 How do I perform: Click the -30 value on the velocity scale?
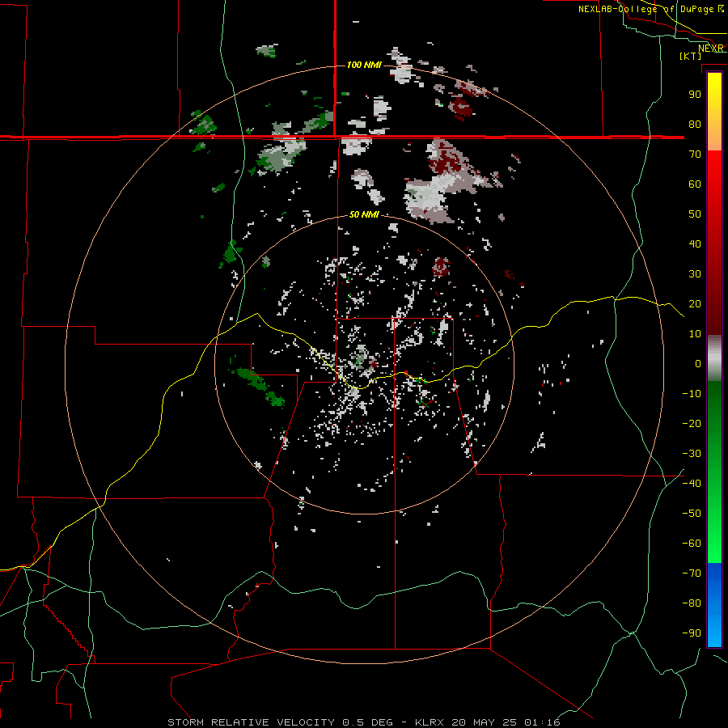coord(692,454)
